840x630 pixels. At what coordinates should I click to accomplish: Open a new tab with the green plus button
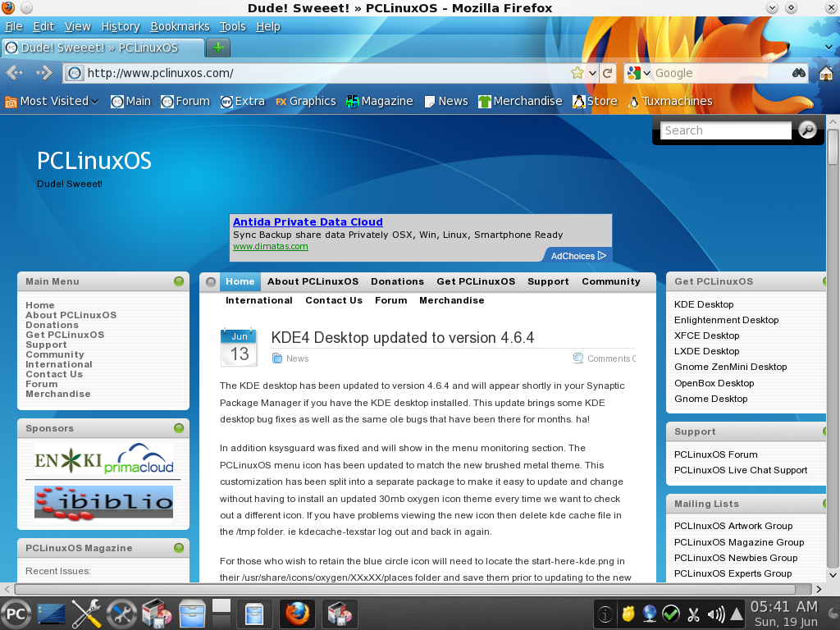218,48
